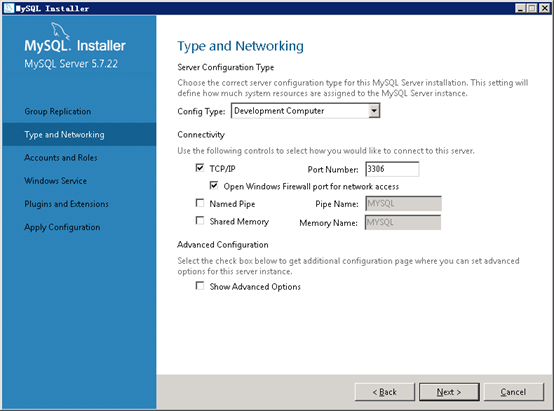
Task: Open Plugins and Extensions step
Action: [x=66, y=204]
